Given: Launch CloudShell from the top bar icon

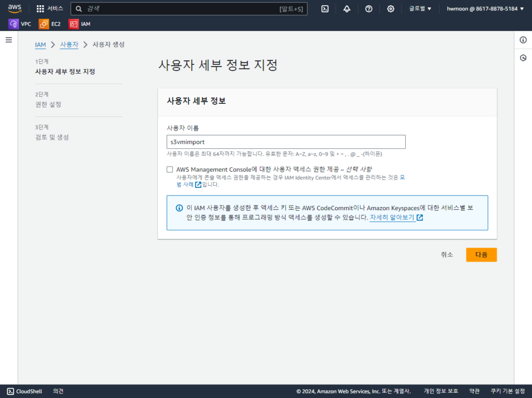Looking at the screenshot, I should (x=325, y=9).
